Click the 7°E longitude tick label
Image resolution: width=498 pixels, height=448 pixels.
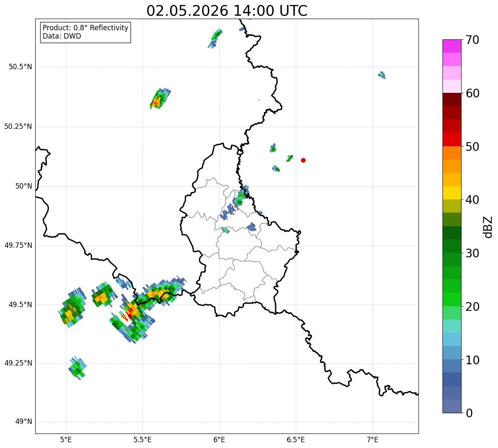tap(372, 439)
